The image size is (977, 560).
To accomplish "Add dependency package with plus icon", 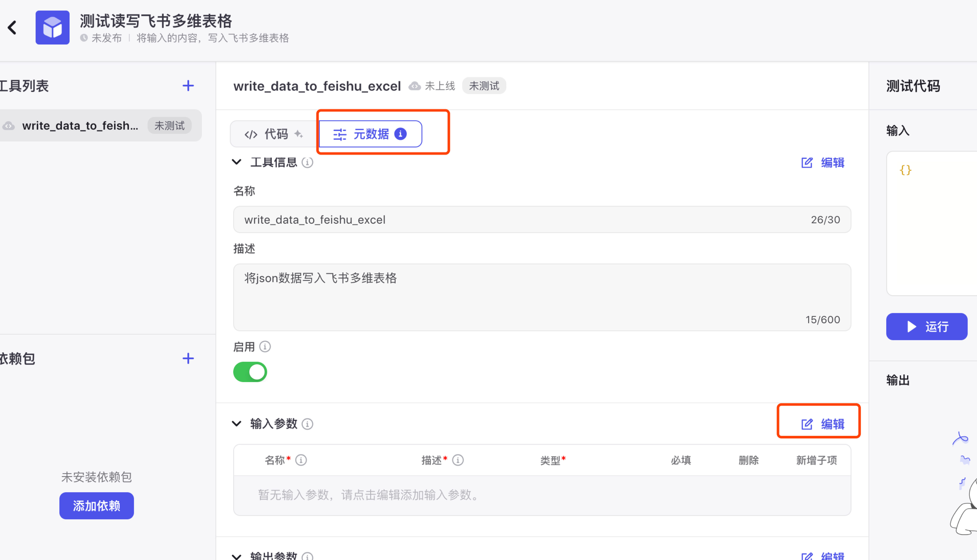I will point(188,358).
